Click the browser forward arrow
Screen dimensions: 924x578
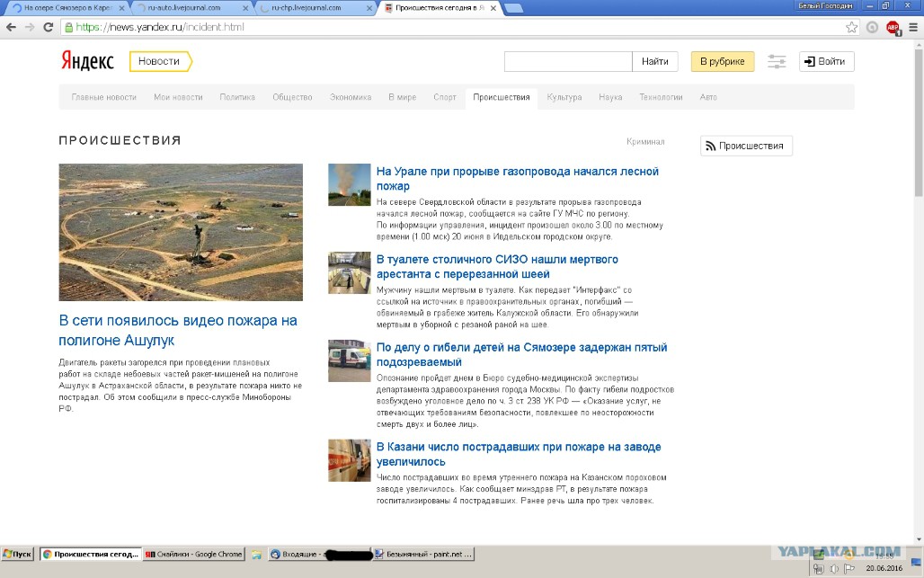tap(30, 27)
